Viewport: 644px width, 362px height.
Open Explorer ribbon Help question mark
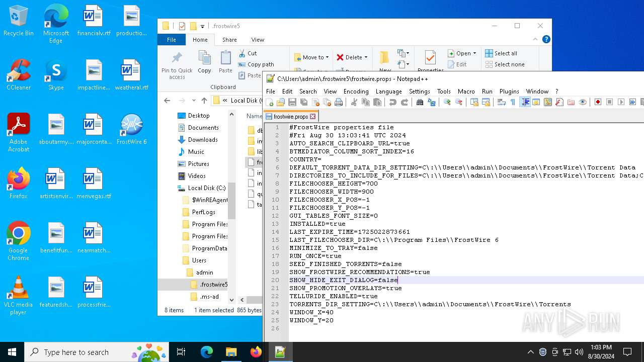pyautogui.click(x=546, y=39)
